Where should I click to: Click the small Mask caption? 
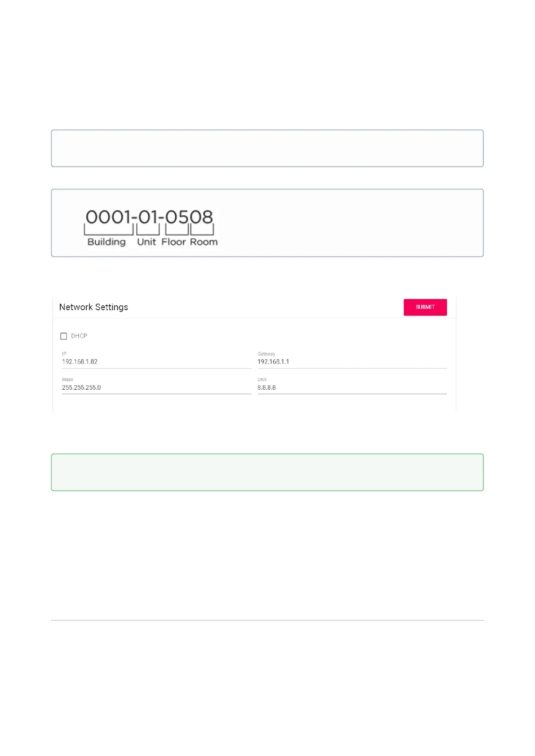click(x=67, y=379)
